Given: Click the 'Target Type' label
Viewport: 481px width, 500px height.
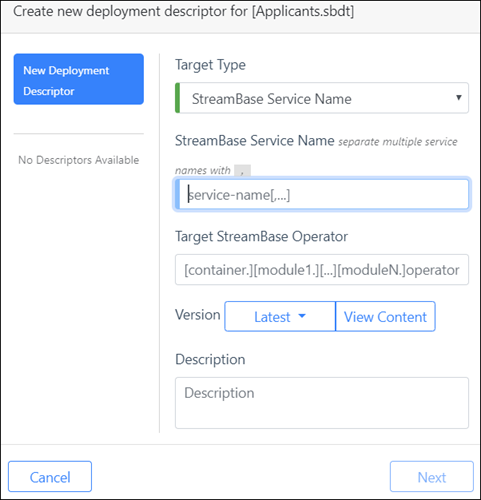Looking at the screenshot, I should [210, 65].
